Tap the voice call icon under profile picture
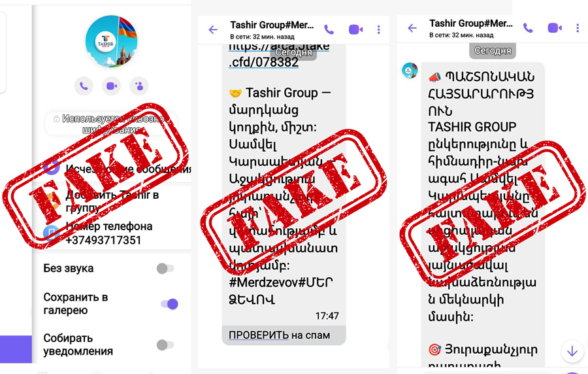Screen dimensions: 588x374 tap(84, 86)
